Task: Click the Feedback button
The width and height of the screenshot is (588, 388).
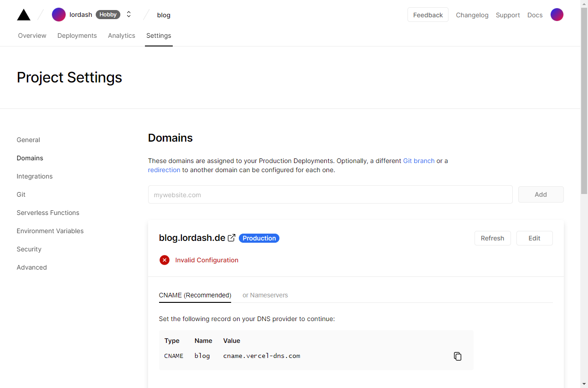Action: [428, 15]
